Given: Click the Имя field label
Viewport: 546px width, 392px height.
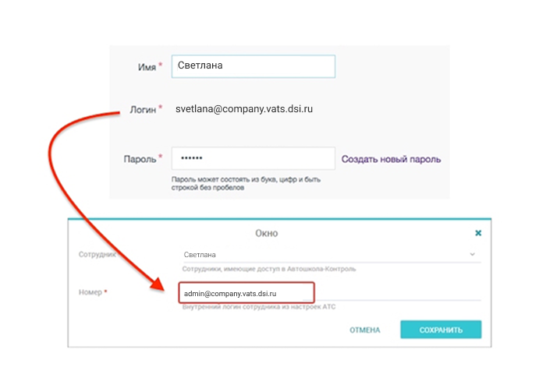Looking at the screenshot, I should [x=147, y=67].
